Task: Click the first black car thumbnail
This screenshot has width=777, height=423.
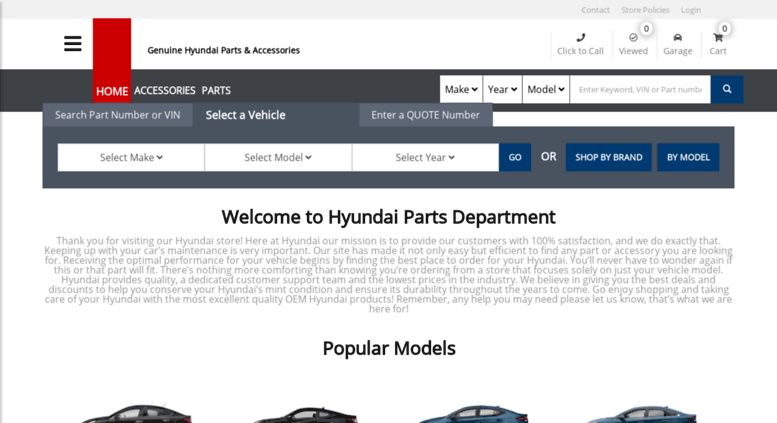Action: coord(135,414)
